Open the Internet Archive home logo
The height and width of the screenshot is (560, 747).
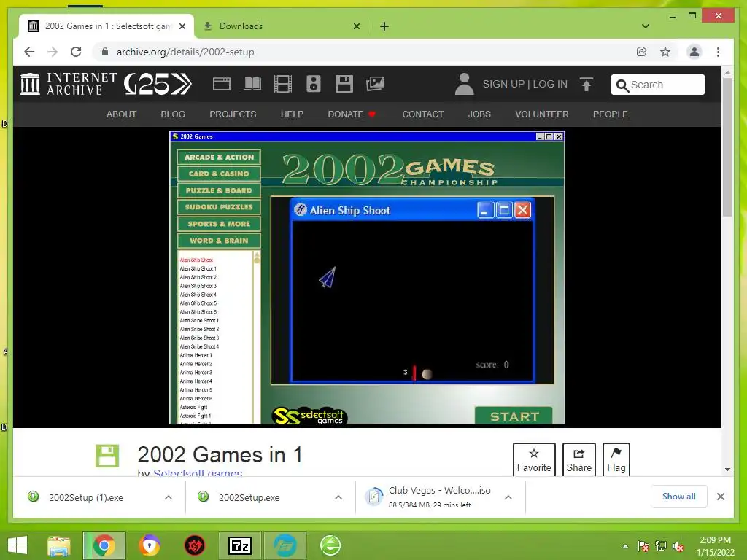click(69, 84)
